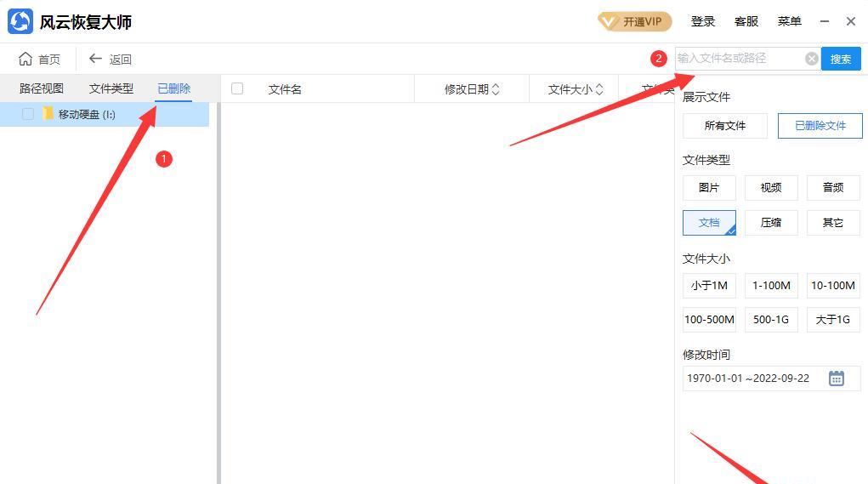Click the 风云恢复大师 app logo icon
The width and height of the screenshot is (868, 484).
point(20,22)
